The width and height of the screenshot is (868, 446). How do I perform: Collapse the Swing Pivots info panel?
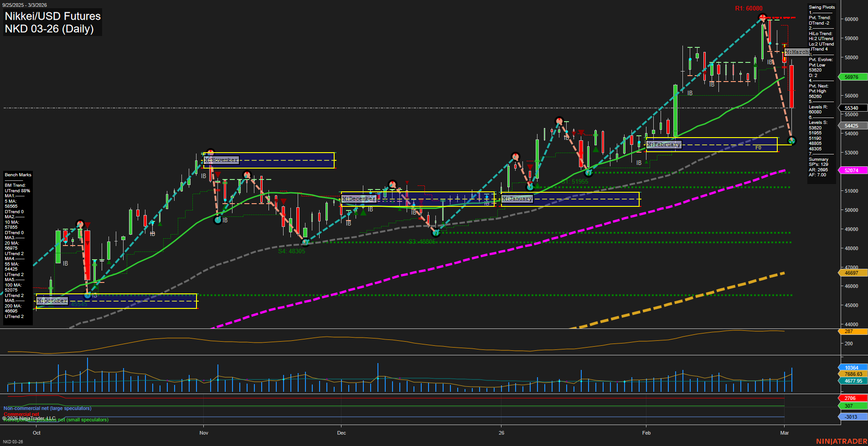[821, 7]
